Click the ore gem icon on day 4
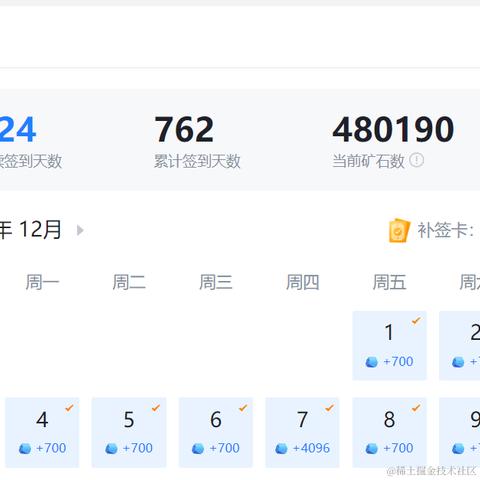 25,449
